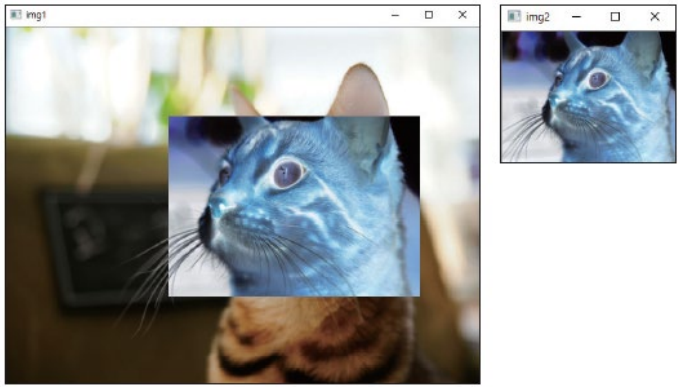685x390 pixels.
Task: Click the pasted blue cat region in img1
Action: point(294,206)
